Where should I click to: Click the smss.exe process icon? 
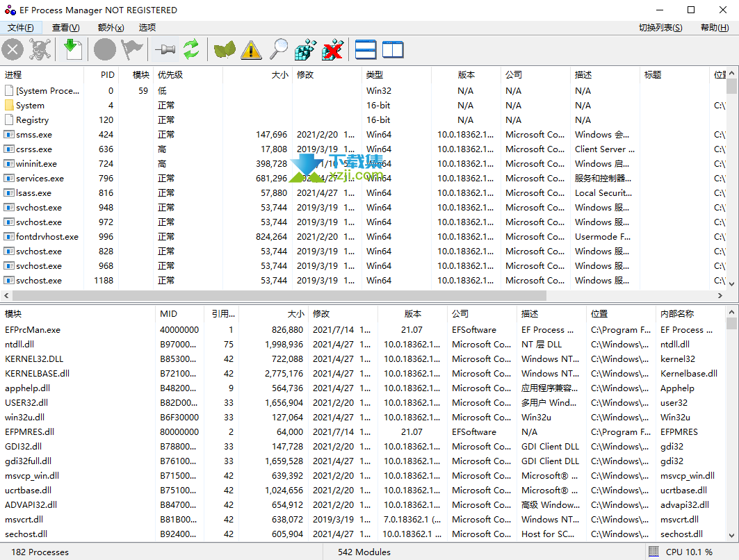click(9, 135)
